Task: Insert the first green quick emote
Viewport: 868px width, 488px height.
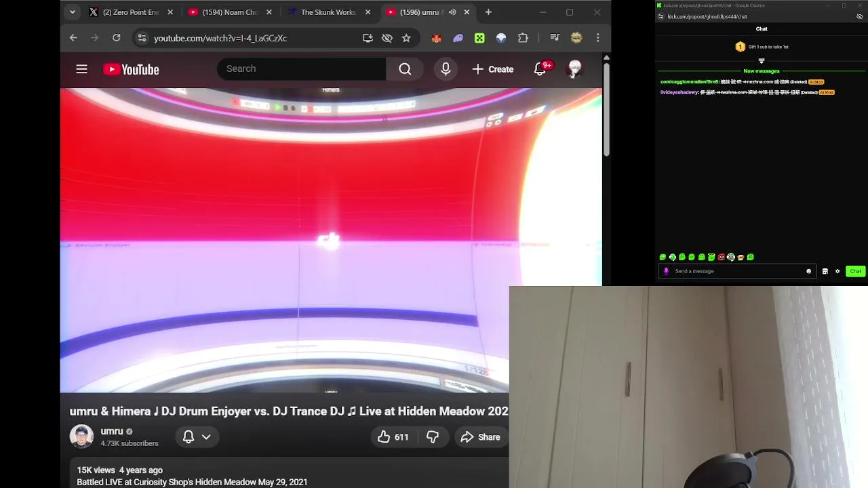Action: (663, 257)
